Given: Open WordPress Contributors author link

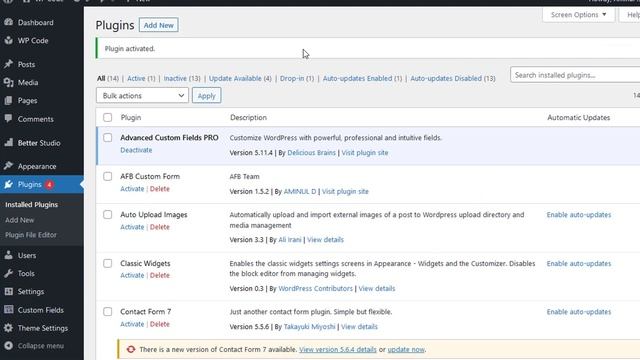Looking at the screenshot, I should point(316,289).
